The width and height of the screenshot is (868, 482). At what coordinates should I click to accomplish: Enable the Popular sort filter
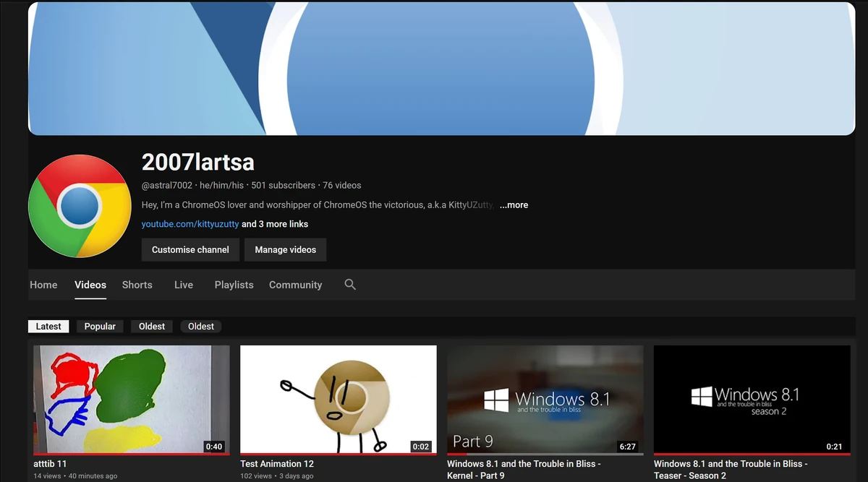point(100,326)
